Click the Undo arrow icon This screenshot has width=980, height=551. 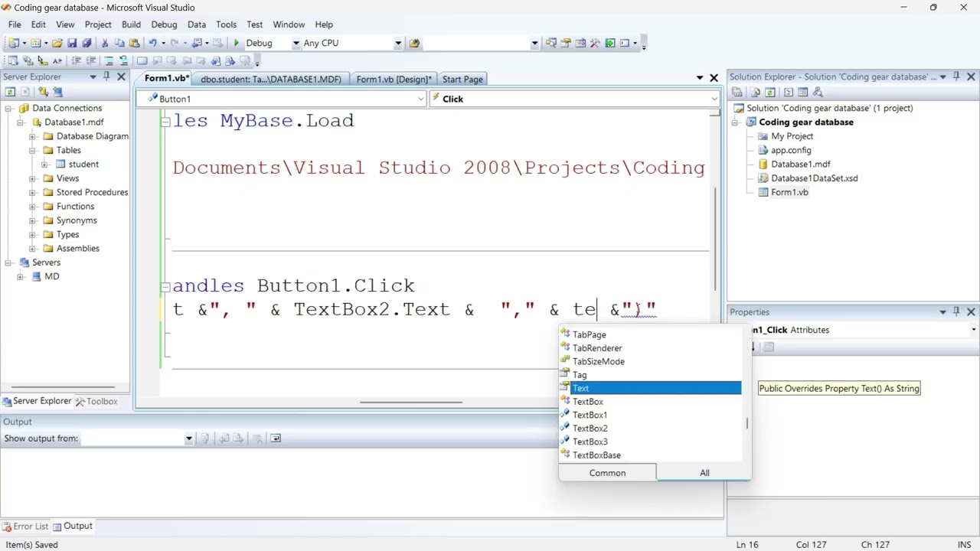click(x=152, y=43)
